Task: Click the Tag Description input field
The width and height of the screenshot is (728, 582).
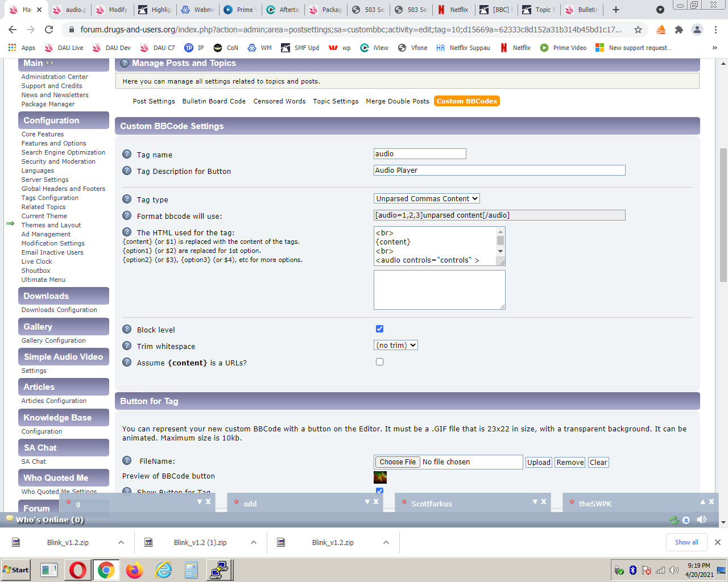Action: (499, 170)
